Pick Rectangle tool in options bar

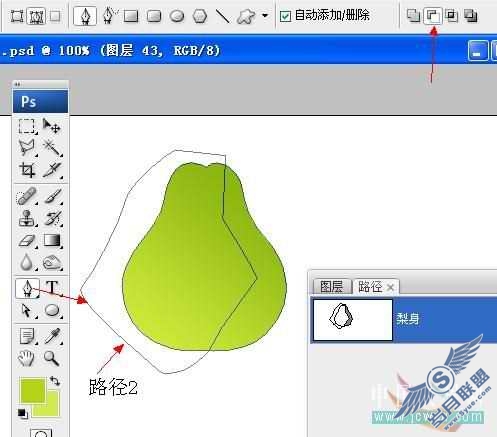pos(131,16)
